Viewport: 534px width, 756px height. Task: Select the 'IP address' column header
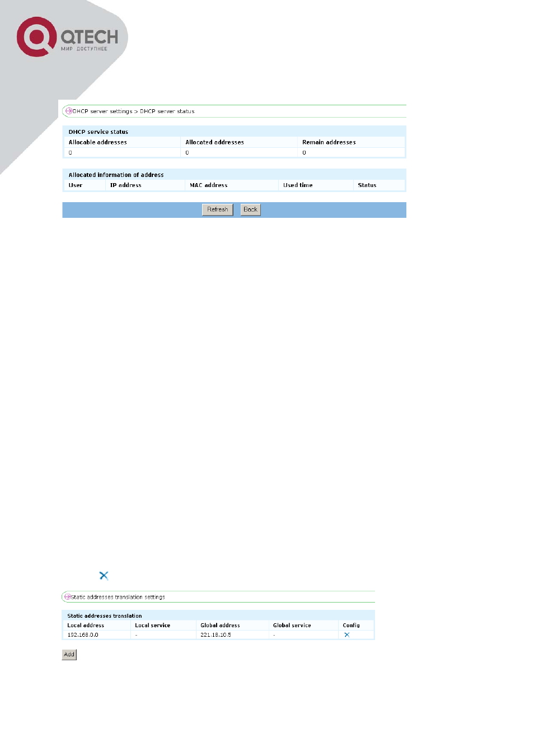(126, 185)
